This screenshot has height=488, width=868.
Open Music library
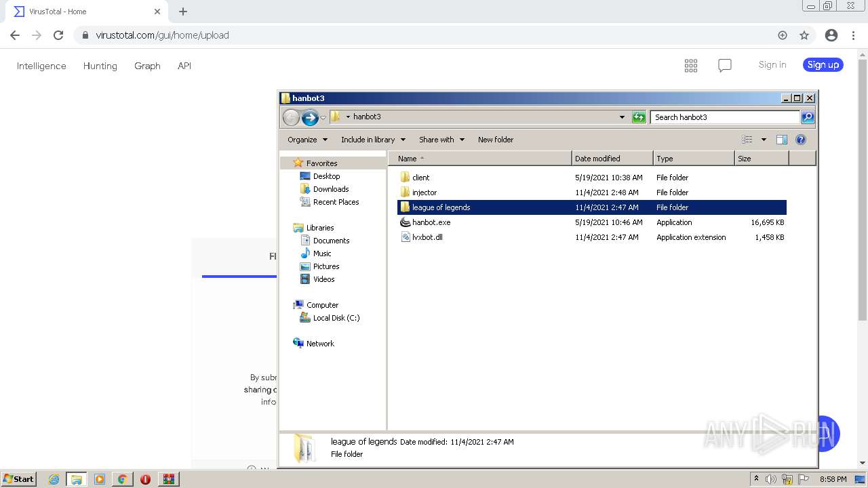click(322, 253)
